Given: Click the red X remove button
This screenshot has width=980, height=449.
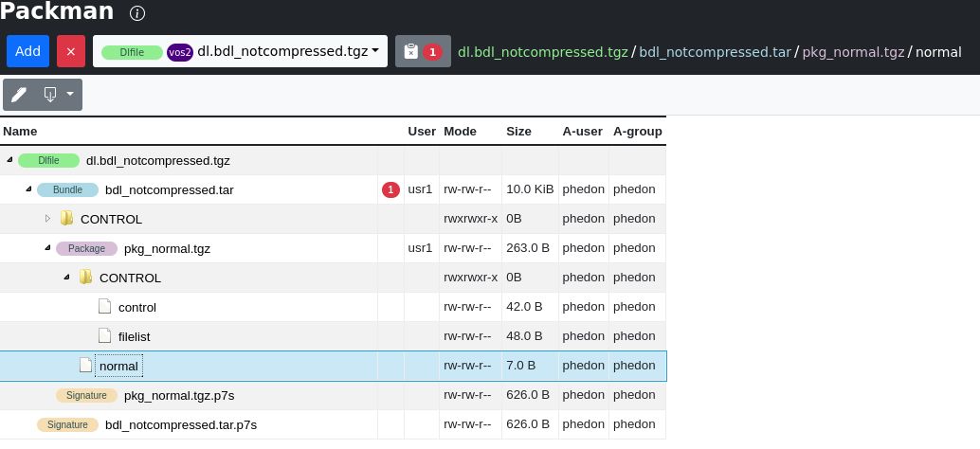Looking at the screenshot, I should click(x=71, y=51).
